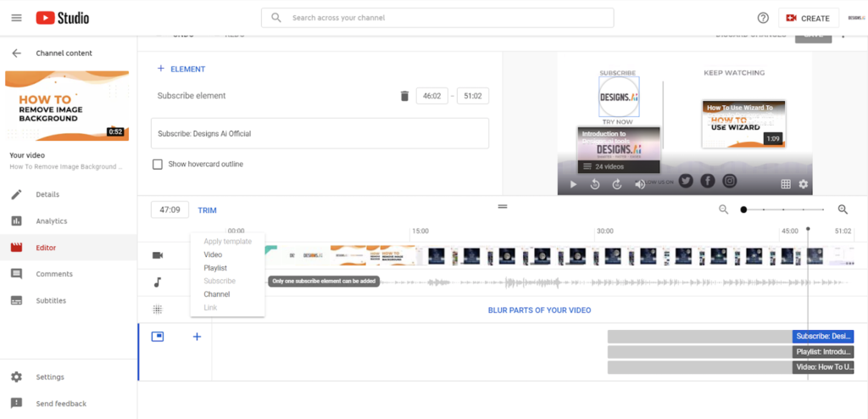Click the TRIM button
The height and width of the screenshot is (419, 868).
point(207,210)
